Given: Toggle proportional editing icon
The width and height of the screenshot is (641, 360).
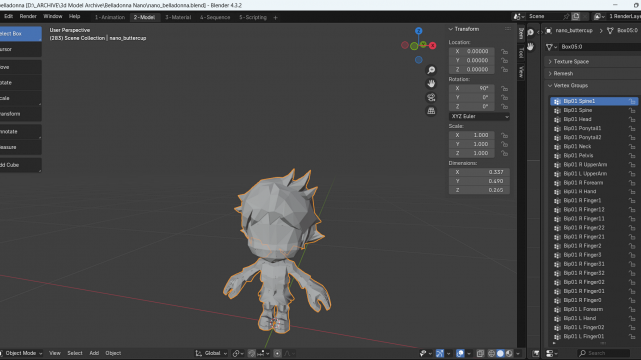Looking at the screenshot, I should point(277,353).
